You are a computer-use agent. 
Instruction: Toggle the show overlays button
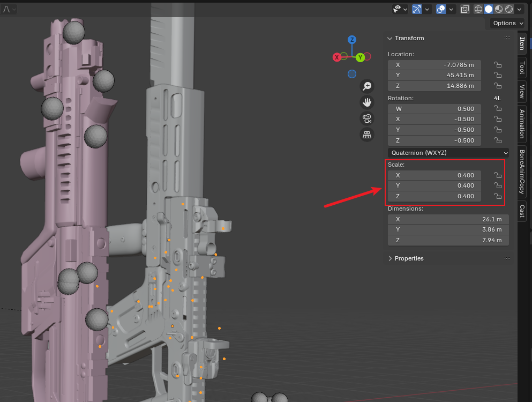[x=441, y=9]
